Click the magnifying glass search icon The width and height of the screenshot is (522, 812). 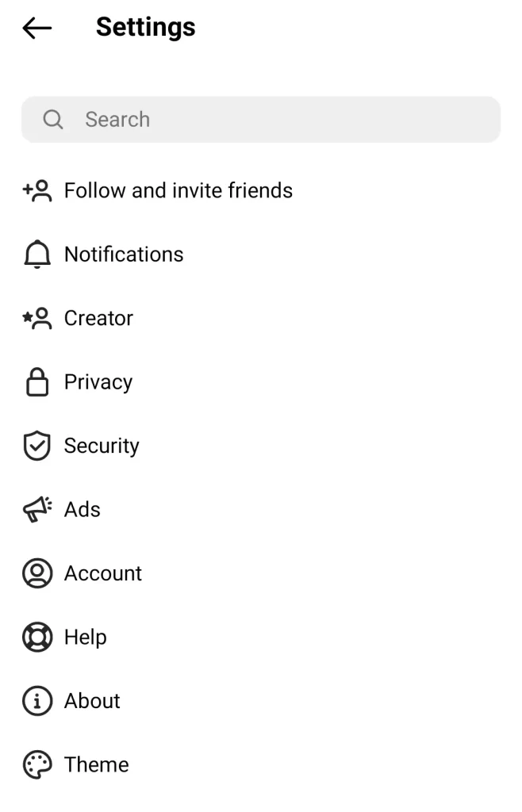53,119
